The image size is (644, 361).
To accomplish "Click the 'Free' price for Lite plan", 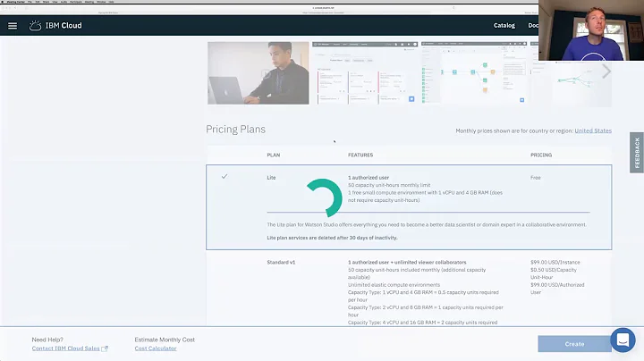I will pos(536,178).
